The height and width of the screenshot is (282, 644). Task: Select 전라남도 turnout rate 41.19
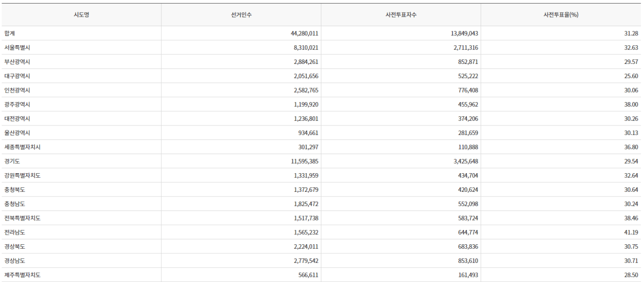(x=631, y=232)
